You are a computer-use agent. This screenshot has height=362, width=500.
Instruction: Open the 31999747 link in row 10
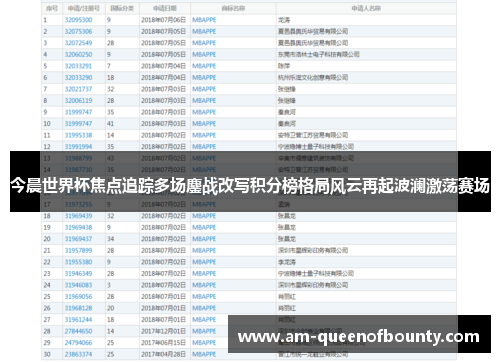pos(78,124)
